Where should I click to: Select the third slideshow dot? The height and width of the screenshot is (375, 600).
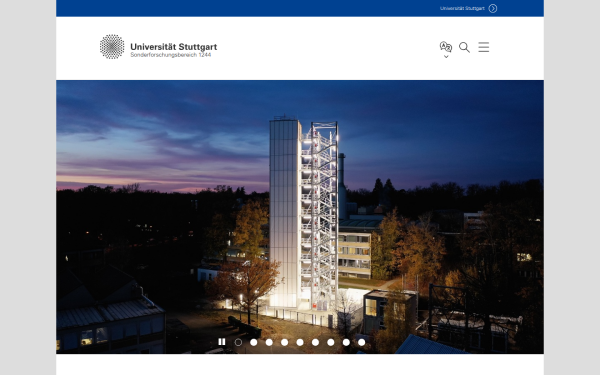click(x=269, y=342)
